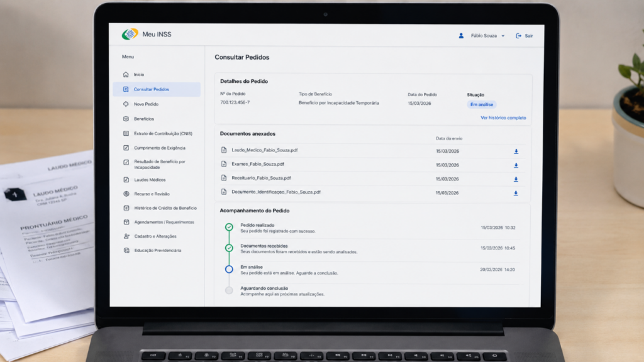
Task: Click the file icon beside Documento_Identificaçao_Fabio_Souza.pdf
Action: click(x=224, y=192)
